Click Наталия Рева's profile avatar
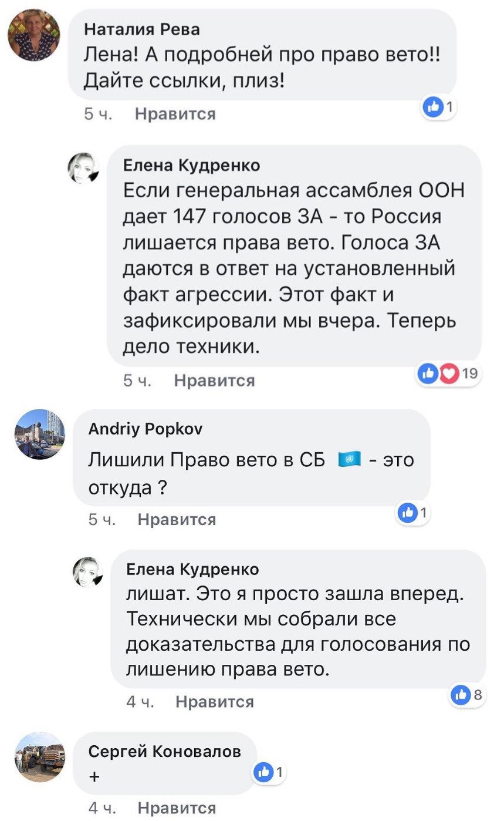The height and width of the screenshot is (821, 504). [x=34, y=35]
